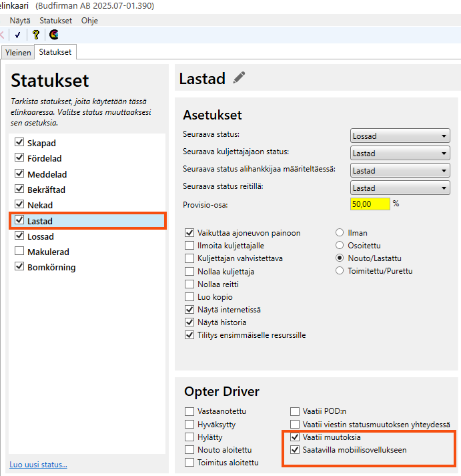Open the Statukset menu in the menu bar
Screen dimensions: 461x476
point(55,21)
